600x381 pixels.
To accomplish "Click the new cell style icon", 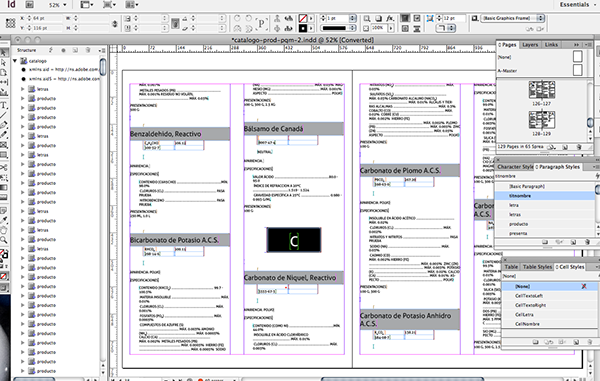I will pos(576,342).
